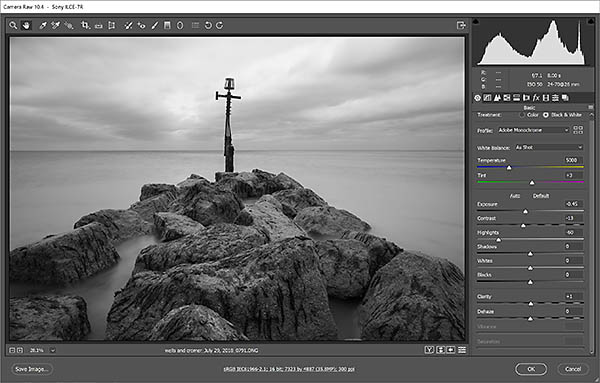Screen dimensions: 600x383
Task: Open Camera Raw preferences from toolbar
Action: coord(196,26)
